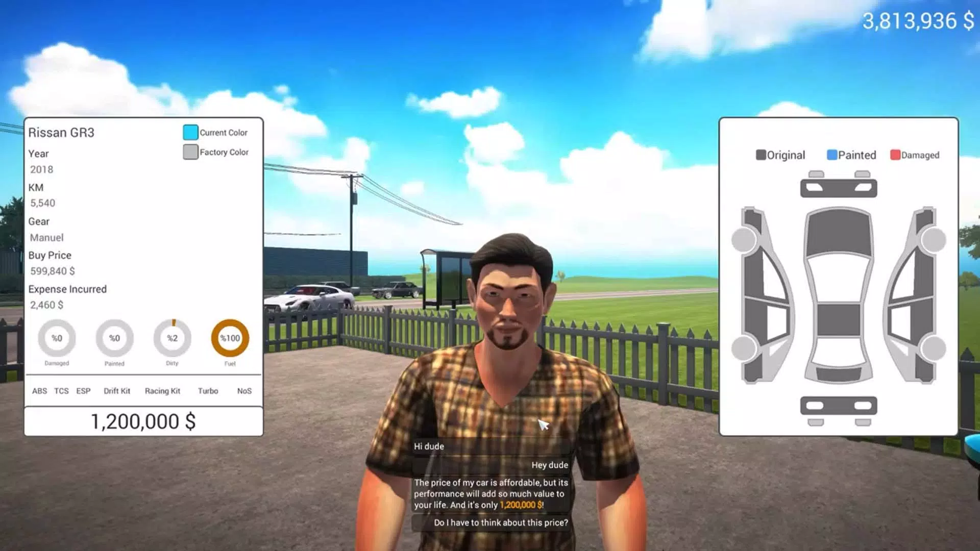View the Damaged status indicator icon
Screen dimensions: 980x551
coord(57,338)
